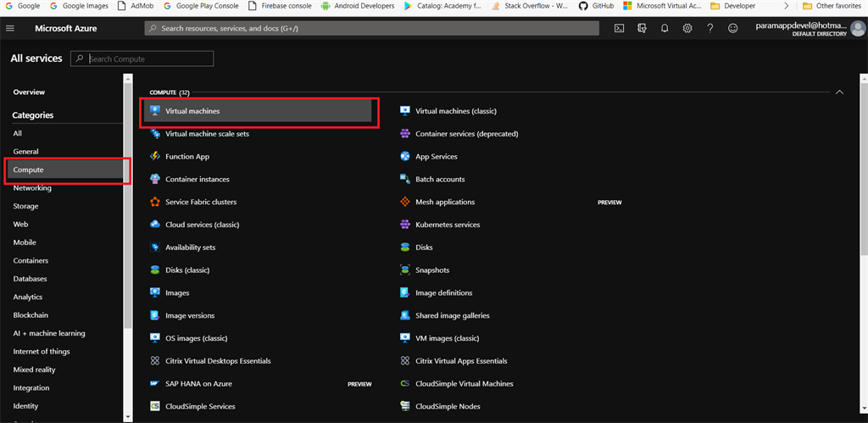Select the Web category
Viewport: 868px width, 423px height.
coord(20,225)
